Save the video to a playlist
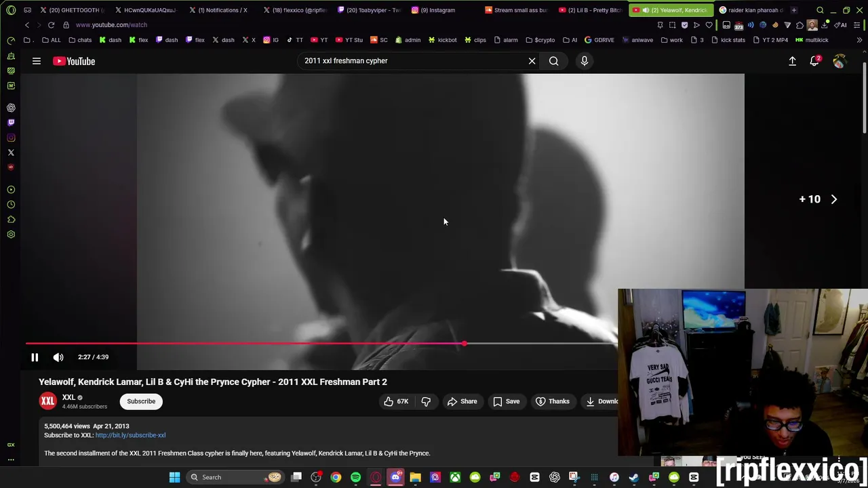The image size is (868, 488). click(507, 401)
